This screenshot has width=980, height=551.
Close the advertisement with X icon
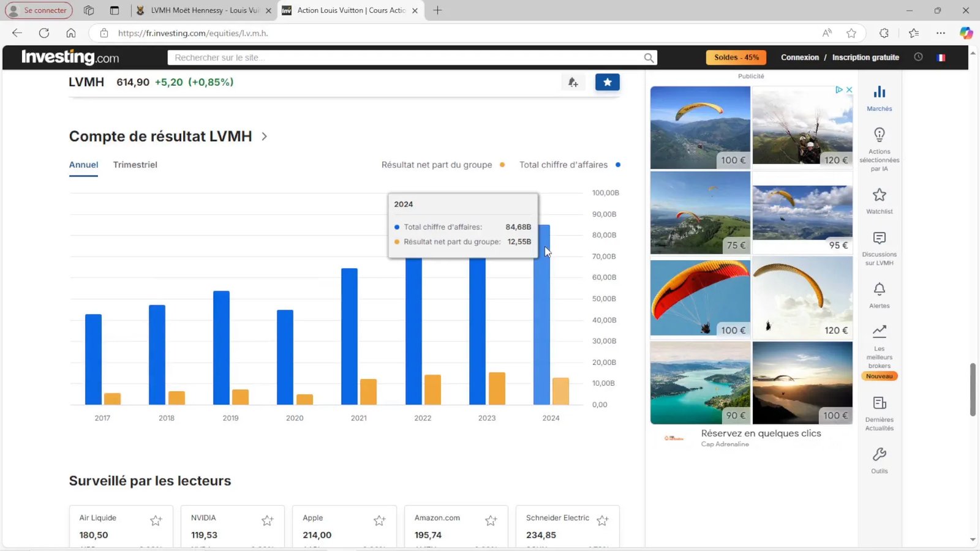[849, 89]
